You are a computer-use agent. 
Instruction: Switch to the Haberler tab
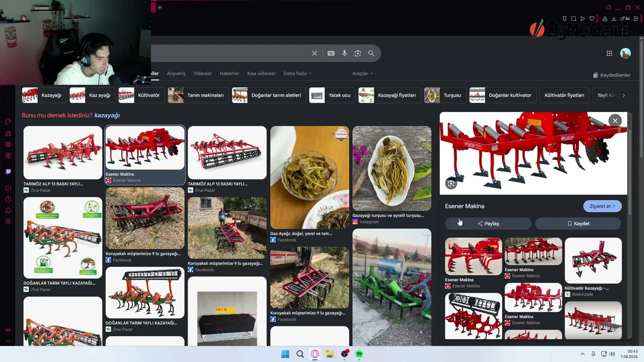click(229, 73)
